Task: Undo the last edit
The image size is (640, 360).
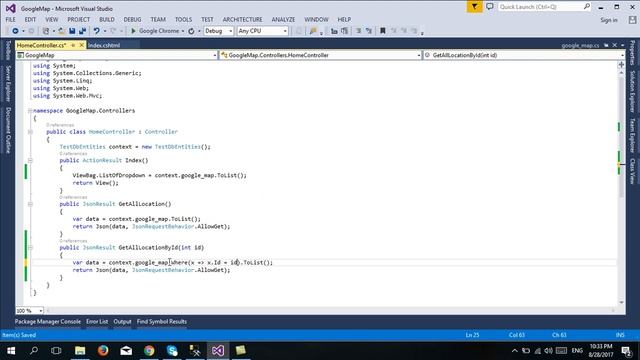Action: click(x=96, y=31)
